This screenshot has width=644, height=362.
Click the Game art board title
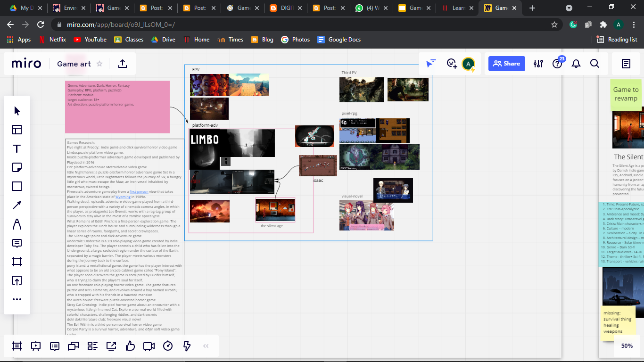click(x=74, y=64)
